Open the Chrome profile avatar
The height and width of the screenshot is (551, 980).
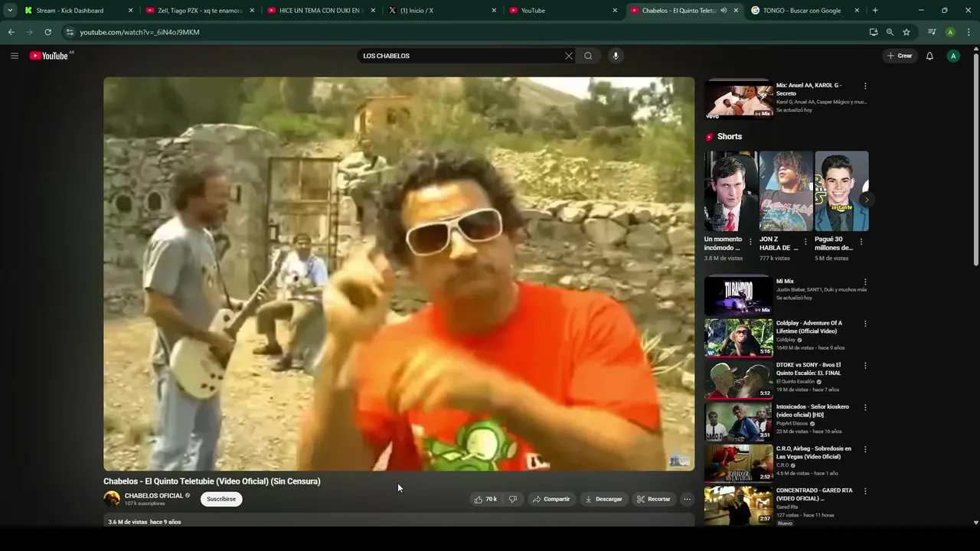coord(950,32)
